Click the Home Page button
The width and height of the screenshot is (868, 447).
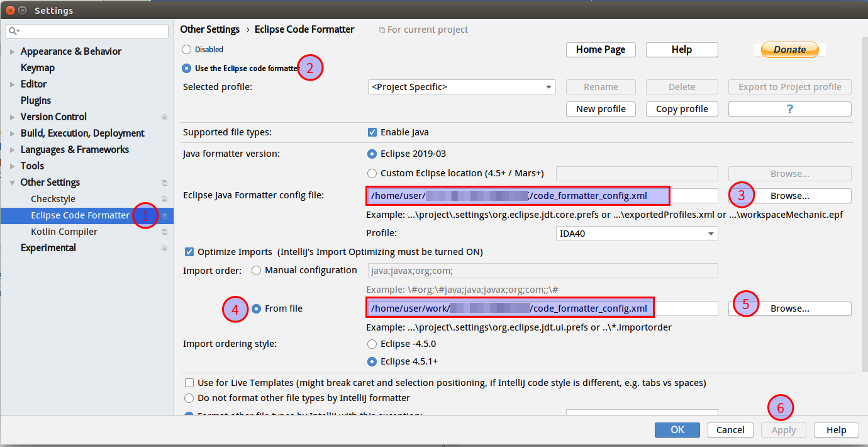601,50
